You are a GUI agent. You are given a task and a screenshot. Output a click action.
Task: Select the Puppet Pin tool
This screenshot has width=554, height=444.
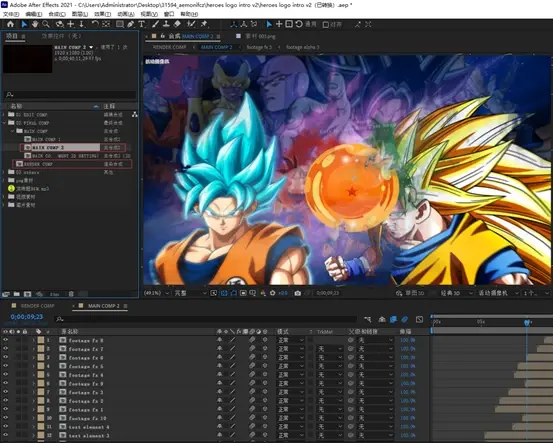[x=204, y=24]
